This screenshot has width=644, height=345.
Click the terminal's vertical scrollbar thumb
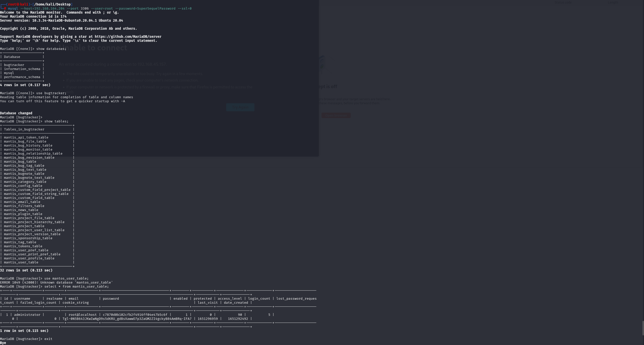642,328
